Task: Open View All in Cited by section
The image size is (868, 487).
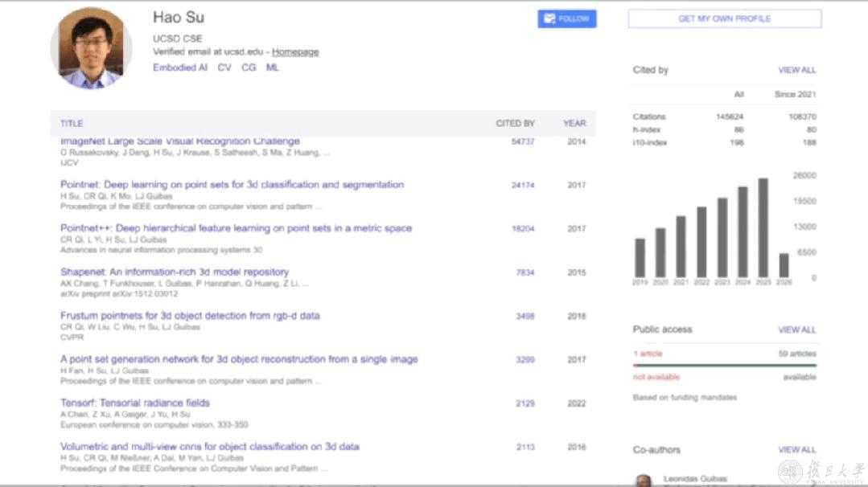Action: pyautogui.click(x=796, y=71)
